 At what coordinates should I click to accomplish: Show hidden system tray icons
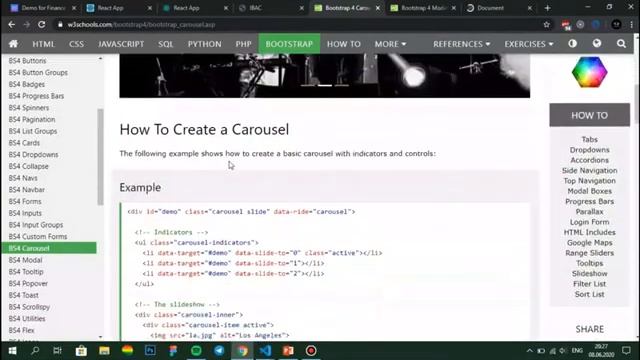[529, 351]
